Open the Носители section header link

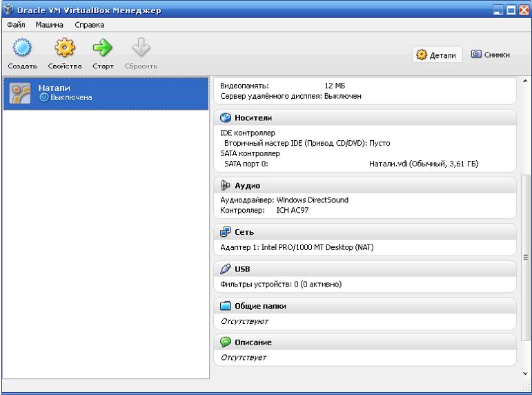pos(253,118)
